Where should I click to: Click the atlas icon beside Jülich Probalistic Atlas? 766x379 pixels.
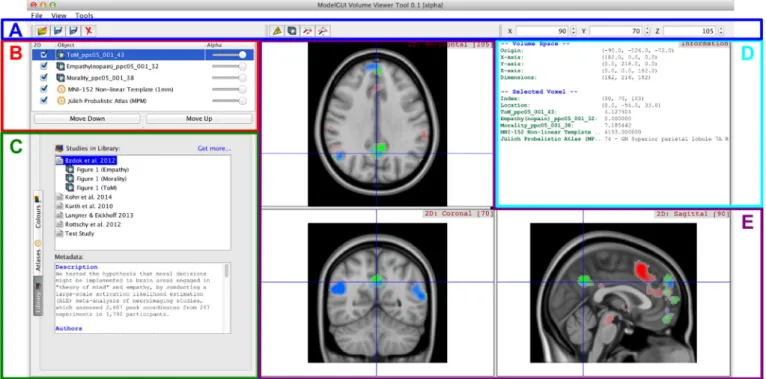61,101
